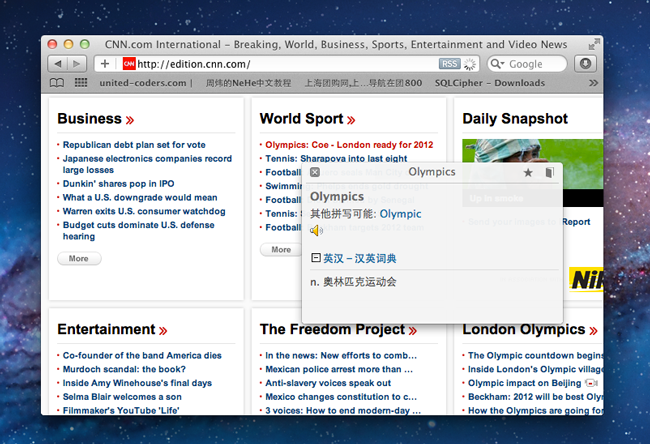The height and width of the screenshot is (444, 650).
Task: Open 周炜的NeHe中文教程 bookmark
Action: pyautogui.click(x=248, y=83)
